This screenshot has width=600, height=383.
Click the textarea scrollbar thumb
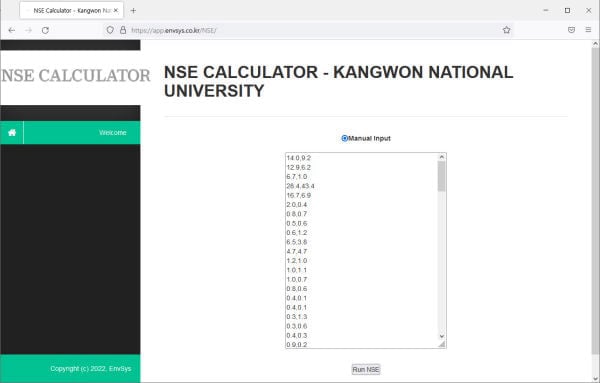(x=442, y=176)
